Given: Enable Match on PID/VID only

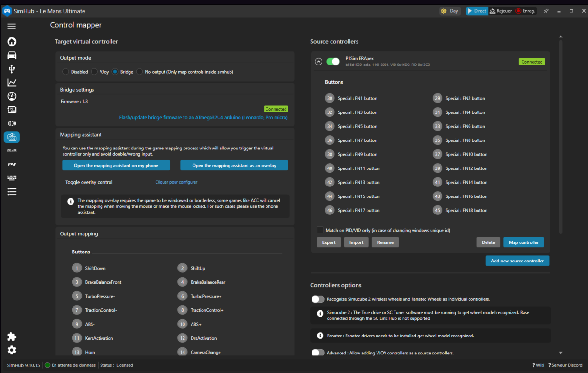Looking at the screenshot, I should coord(320,230).
